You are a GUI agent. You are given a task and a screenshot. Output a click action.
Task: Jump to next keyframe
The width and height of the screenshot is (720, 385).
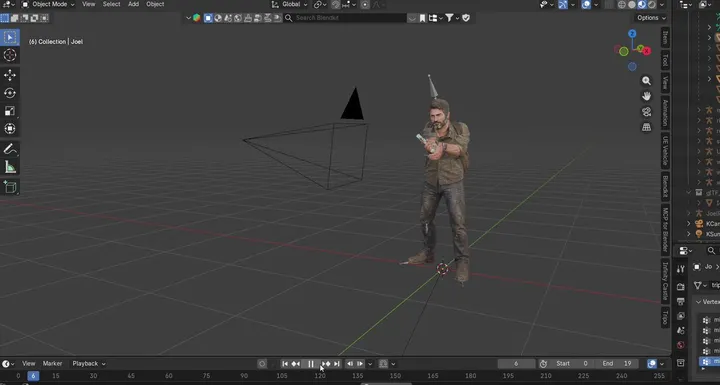coord(326,364)
